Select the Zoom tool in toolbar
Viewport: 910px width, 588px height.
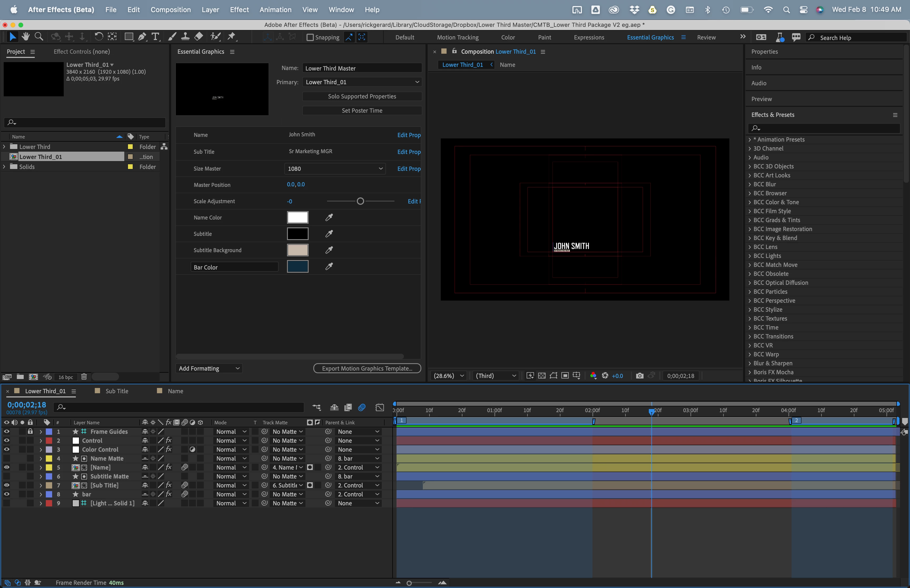(38, 37)
